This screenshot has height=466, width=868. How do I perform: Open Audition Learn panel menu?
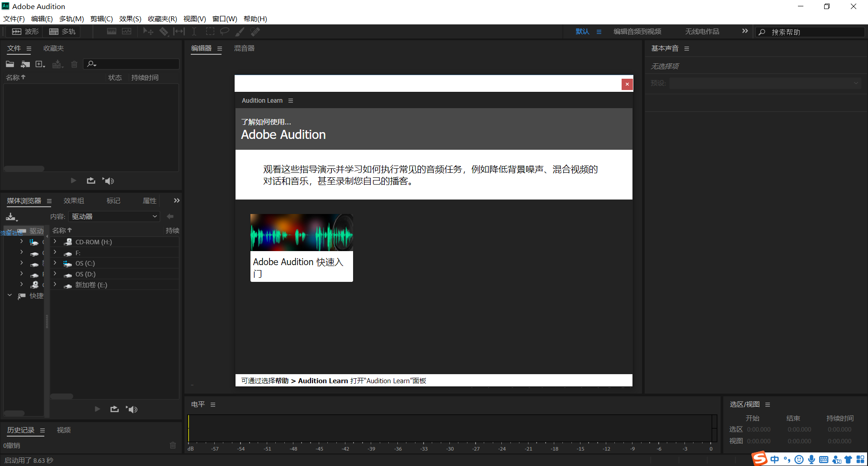(x=291, y=100)
